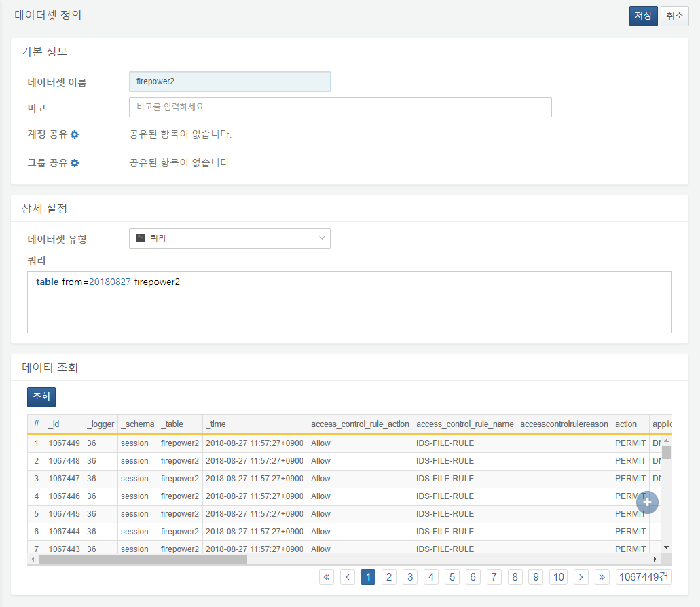Select page 3 in pagination
700x607 pixels.
tap(410, 577)
